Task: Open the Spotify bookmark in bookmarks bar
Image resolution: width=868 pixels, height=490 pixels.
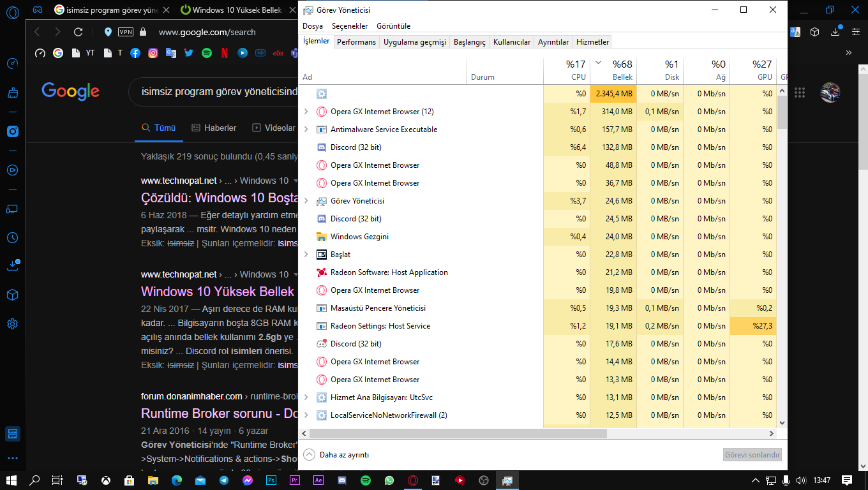Action: [x=207, y=54]
